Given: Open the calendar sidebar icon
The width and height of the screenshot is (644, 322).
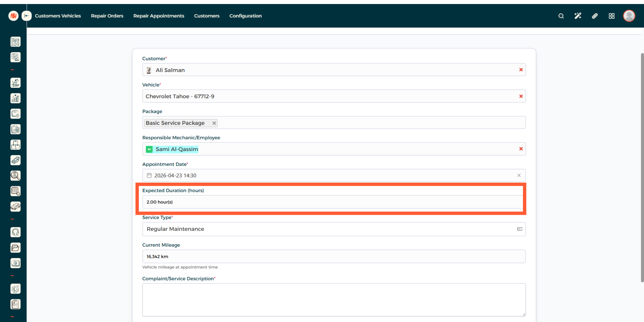Looking at the screenshot, I should coord(15,191).
